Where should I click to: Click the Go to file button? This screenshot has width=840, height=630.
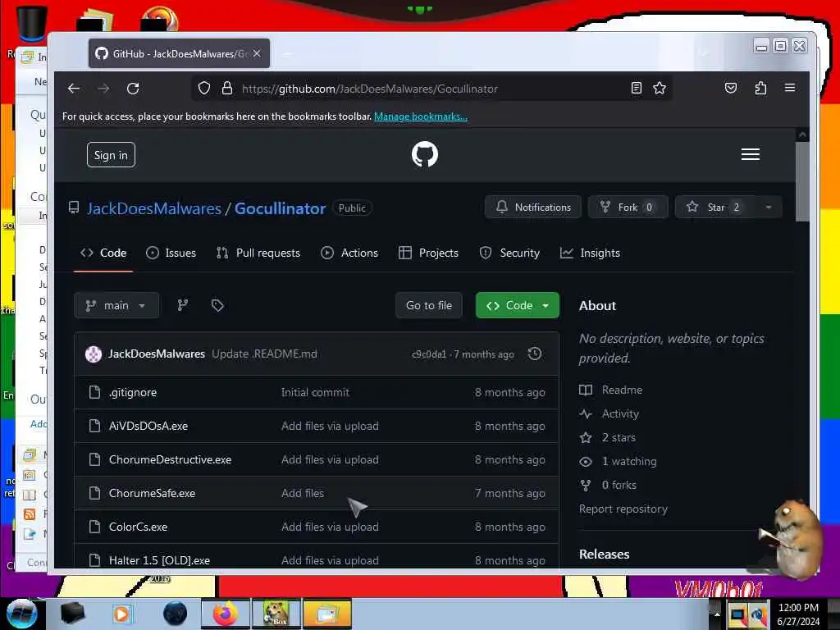pos(428,305)
